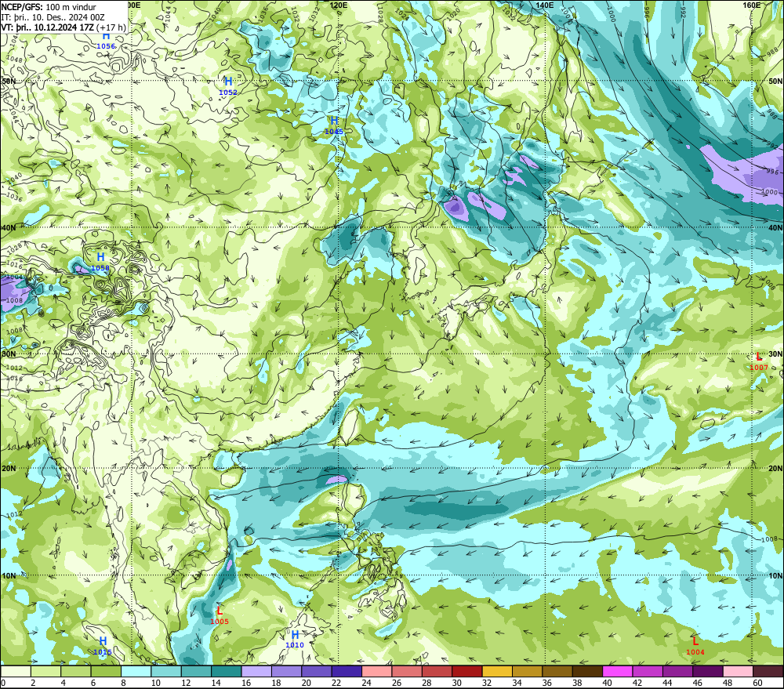Select the ochre 34–36 legend swatch
The height and width of the screenshot is (689, 784).
(x=527, y=671)
